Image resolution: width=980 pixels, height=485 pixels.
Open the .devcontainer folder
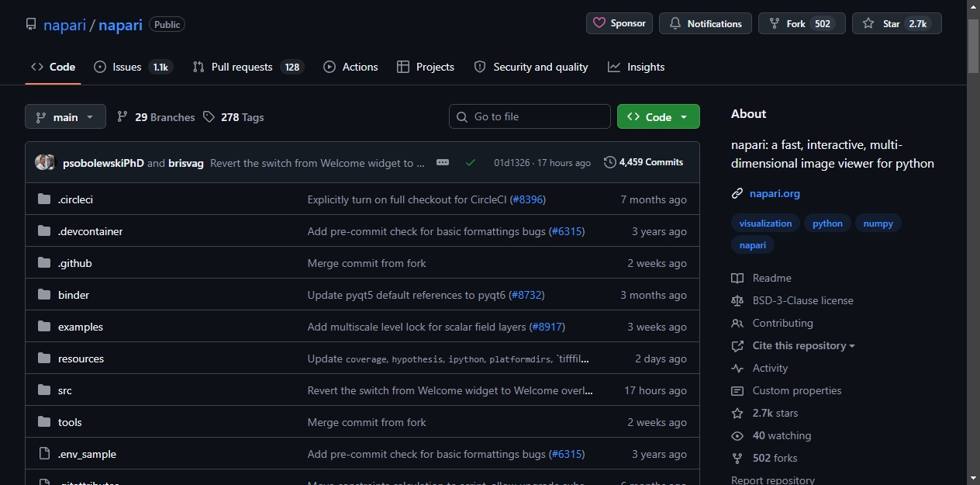(90, 231)
